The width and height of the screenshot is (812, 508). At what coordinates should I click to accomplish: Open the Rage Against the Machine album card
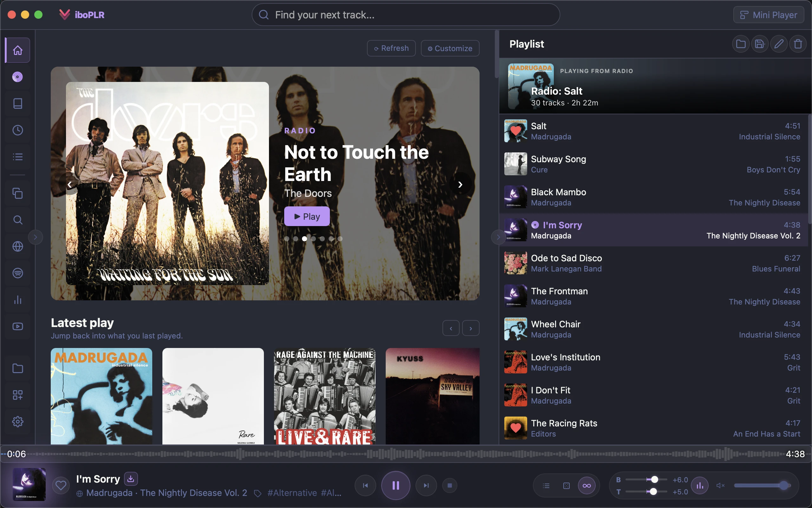[x=324, y=397]
